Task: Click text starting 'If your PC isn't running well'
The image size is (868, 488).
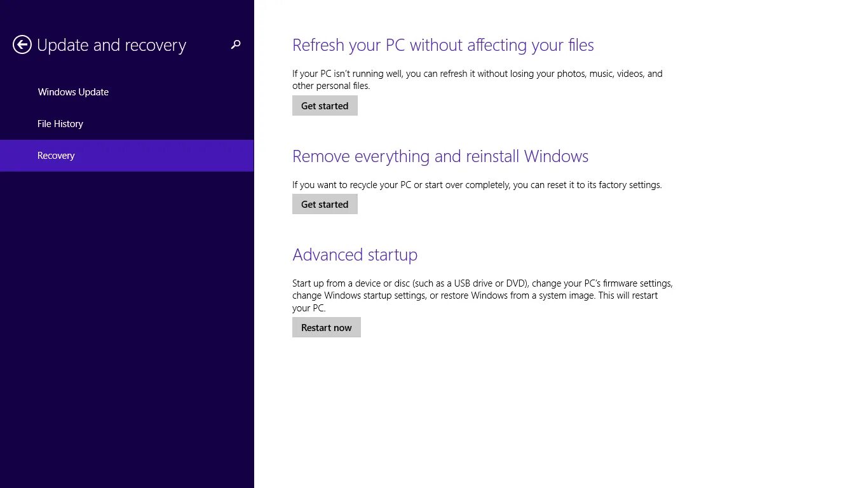Action: click(477, 79)
